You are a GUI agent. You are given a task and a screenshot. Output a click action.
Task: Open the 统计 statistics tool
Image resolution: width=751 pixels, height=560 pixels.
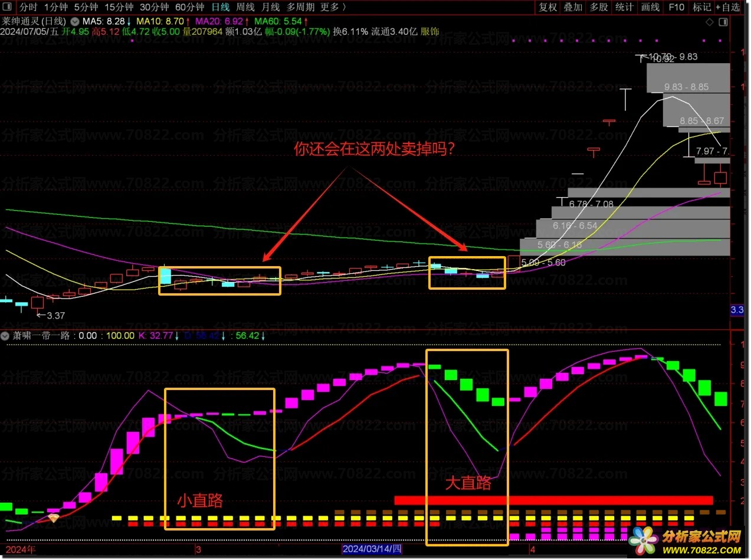click(624, 7)
